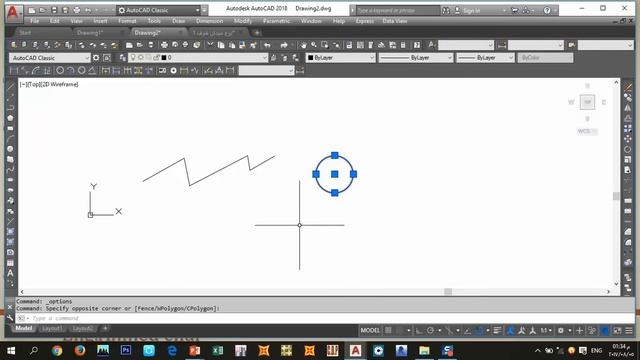This screenshot has width=640, height=360.
Task: Toggle grid display in status bar
Action: pyautogui.click(x=388, y=331)
